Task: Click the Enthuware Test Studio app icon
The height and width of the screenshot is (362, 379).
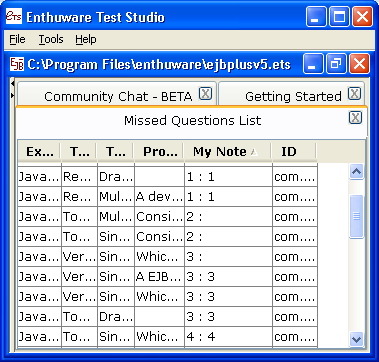Action: pyautogui.click(x=14, y=17)
